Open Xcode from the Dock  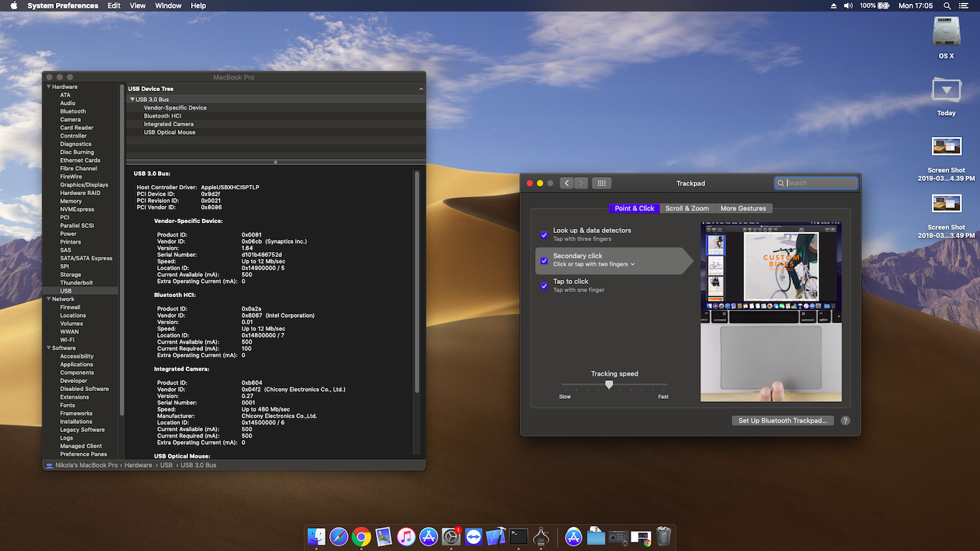coord(495,536)
